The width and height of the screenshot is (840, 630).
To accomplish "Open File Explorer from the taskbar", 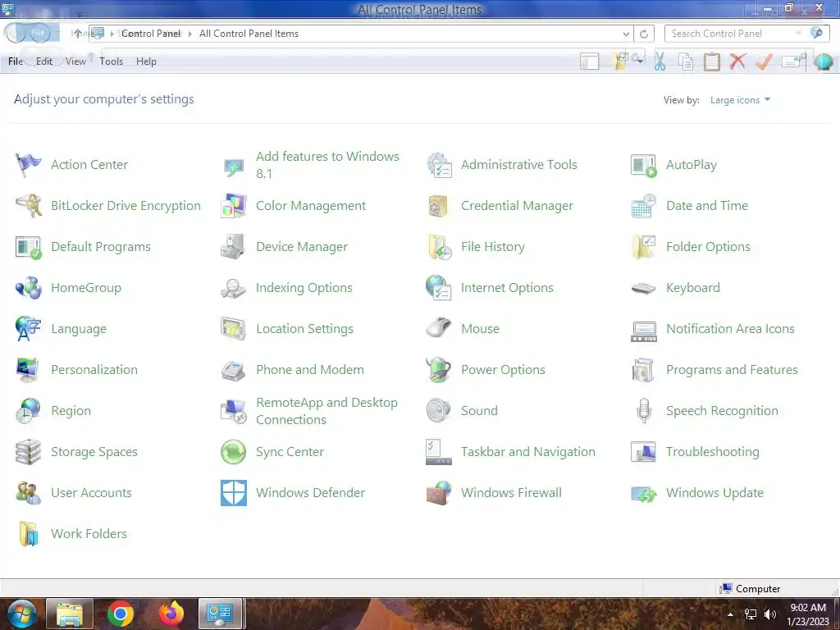I will coord(70,614).
